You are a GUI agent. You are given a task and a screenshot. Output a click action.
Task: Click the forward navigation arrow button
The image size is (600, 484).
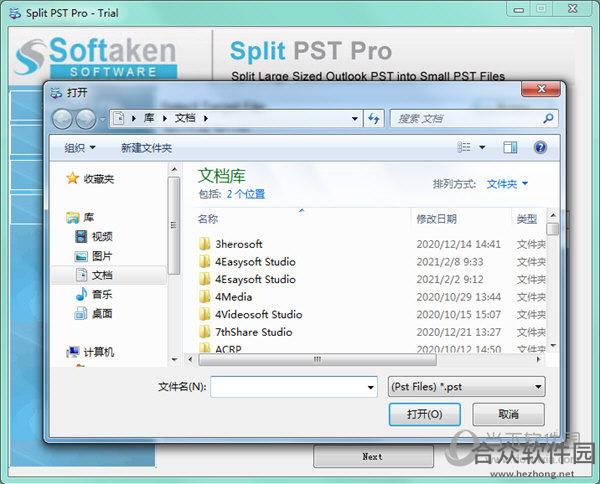tap(86, 119)
